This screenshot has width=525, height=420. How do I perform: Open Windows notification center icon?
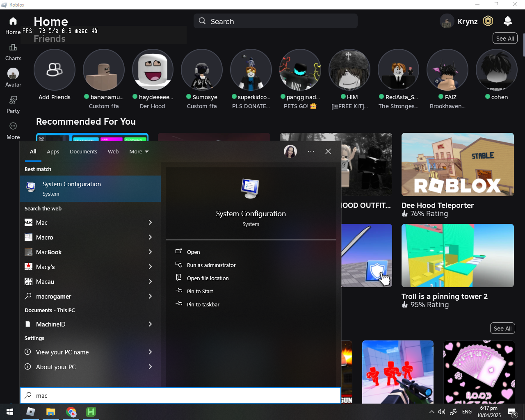(x=512, y=412)
